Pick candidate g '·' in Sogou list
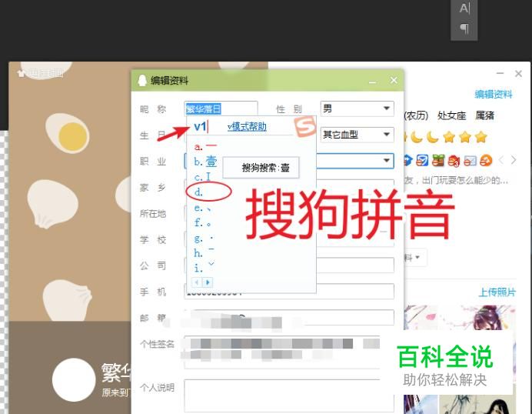The image size is (532, 414). pos(204,239)
